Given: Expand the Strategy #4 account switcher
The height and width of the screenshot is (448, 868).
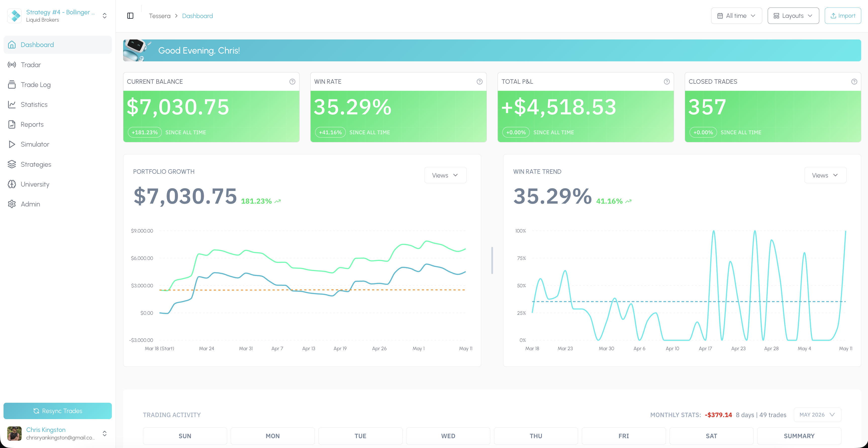Looking at the screenshot, I should 58,16.
